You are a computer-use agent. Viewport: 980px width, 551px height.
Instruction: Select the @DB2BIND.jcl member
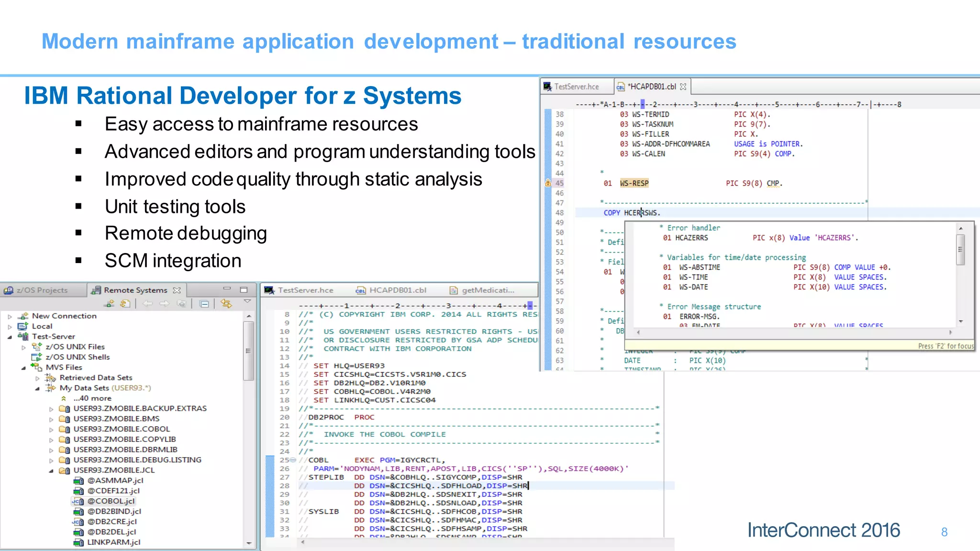[114, 512]
